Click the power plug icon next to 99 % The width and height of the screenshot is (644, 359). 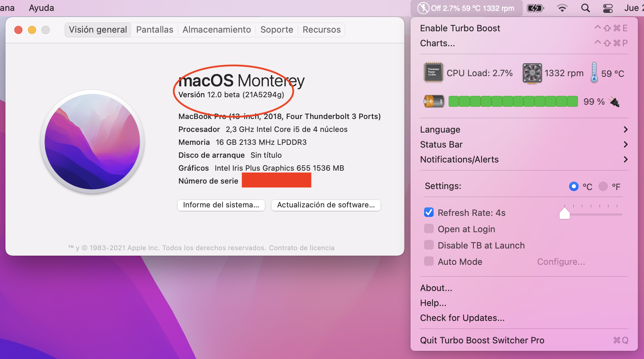coord(615,102)
